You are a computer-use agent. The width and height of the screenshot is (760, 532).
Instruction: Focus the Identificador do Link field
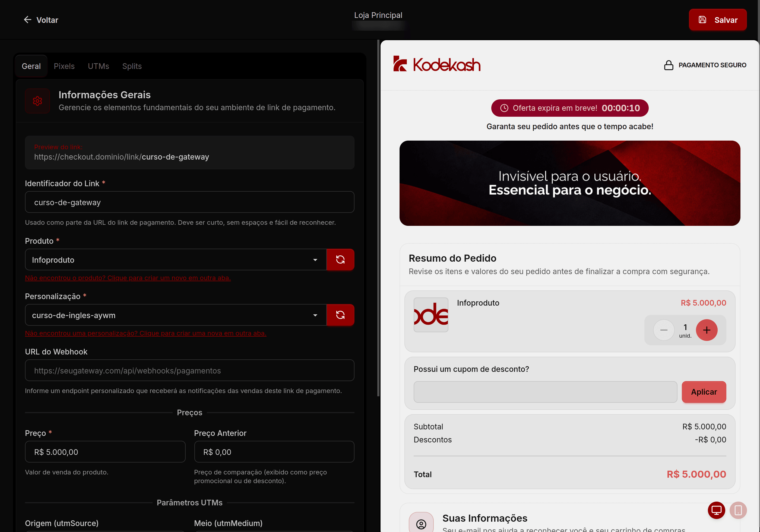[x=189, y=202]
